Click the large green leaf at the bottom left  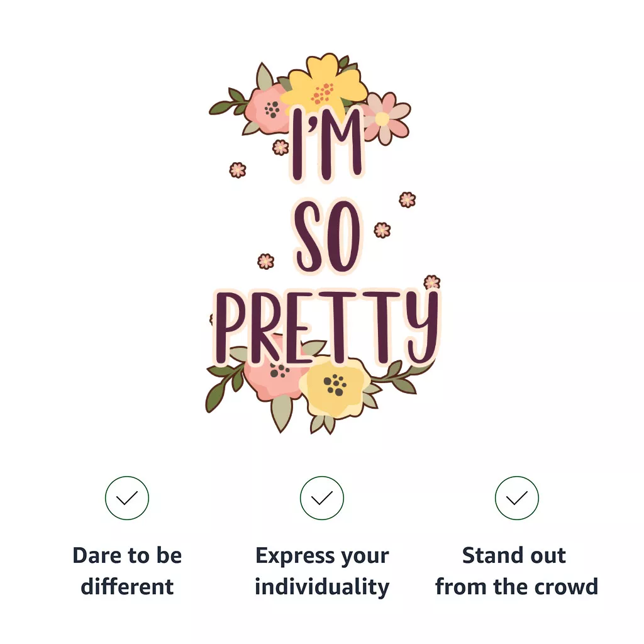216,396
